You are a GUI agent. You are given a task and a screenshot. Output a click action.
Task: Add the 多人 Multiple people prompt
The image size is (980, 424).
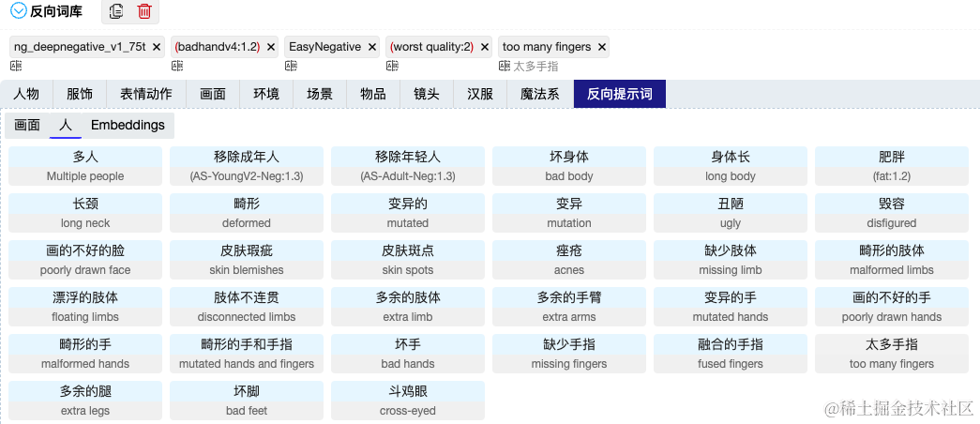click(x=85, y=166)
